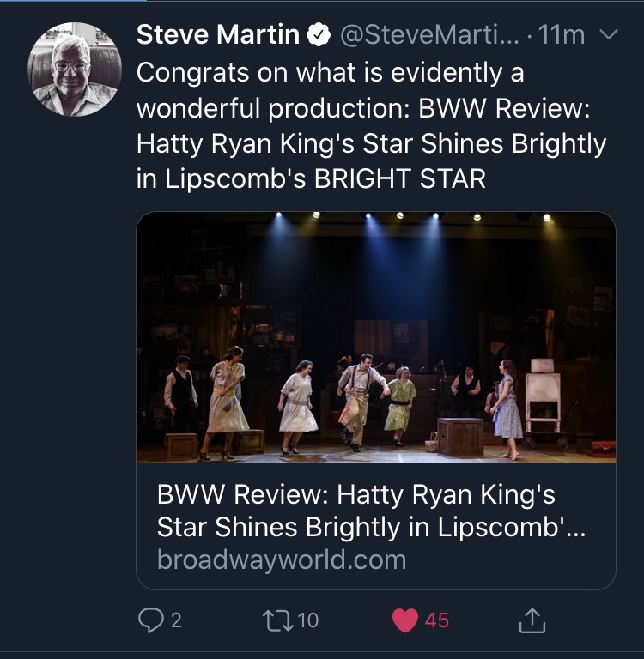Expand the tweet options chevron menu
Viewport: 644px width, 659px height.
607,36
